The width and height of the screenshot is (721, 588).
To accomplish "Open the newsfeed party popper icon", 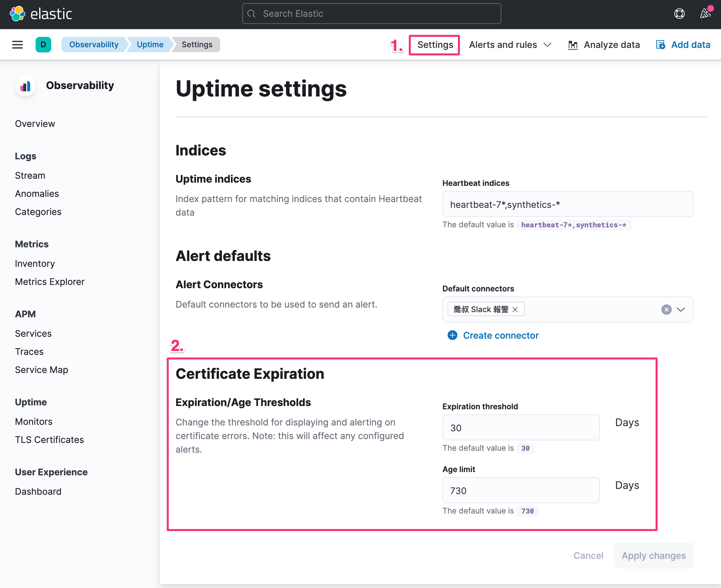I will [705, 14].
